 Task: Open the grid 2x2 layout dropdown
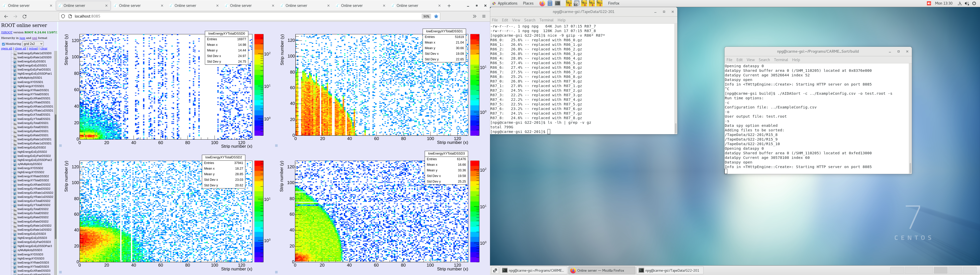click(x=33, y=44)
